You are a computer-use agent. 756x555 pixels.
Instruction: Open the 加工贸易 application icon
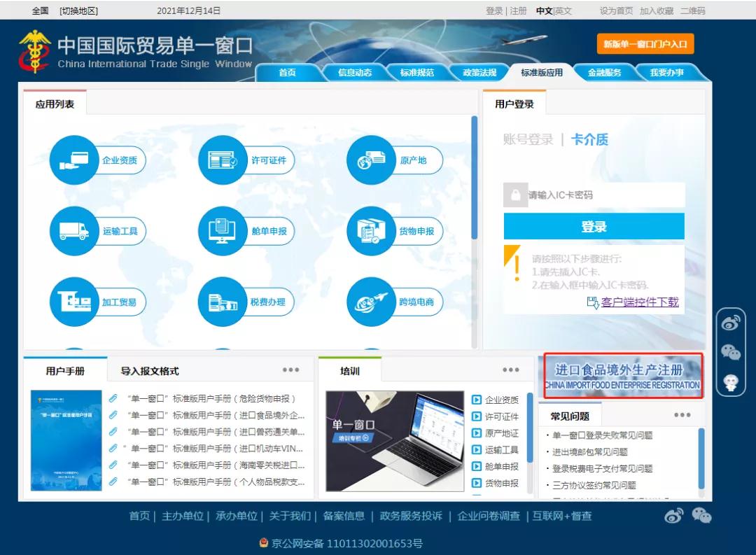coord(73,302)
